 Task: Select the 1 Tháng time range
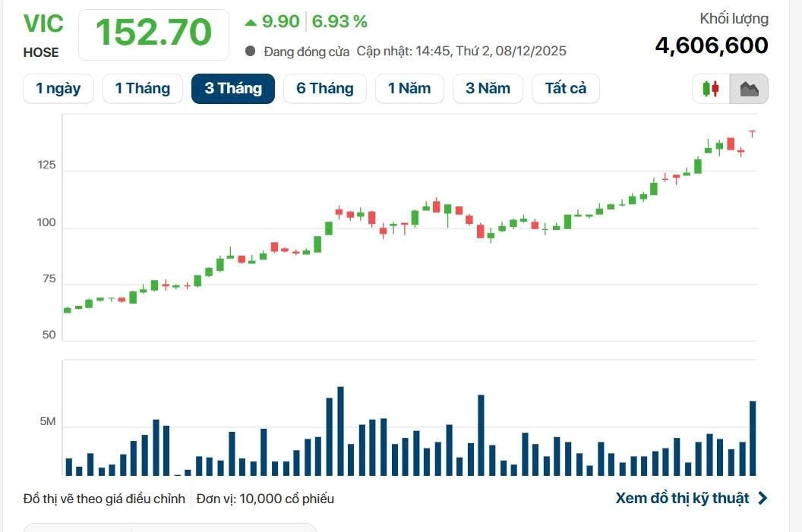click(142, 89)
